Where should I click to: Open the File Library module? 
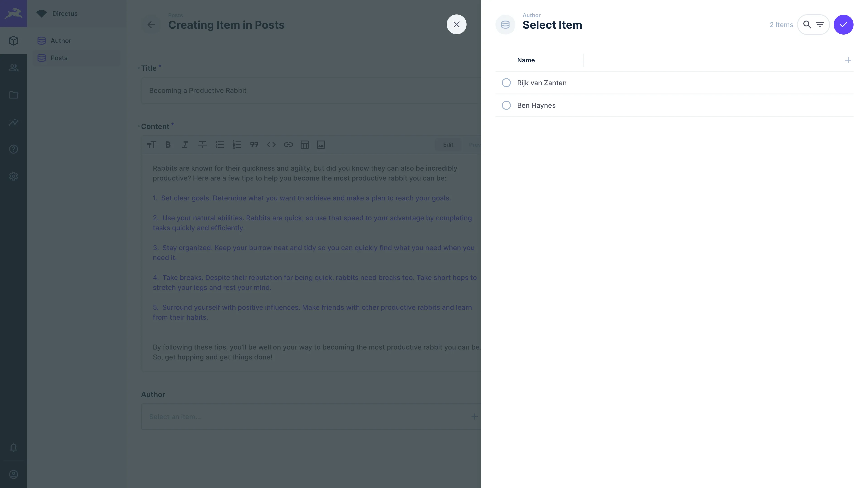pos(14,95)
